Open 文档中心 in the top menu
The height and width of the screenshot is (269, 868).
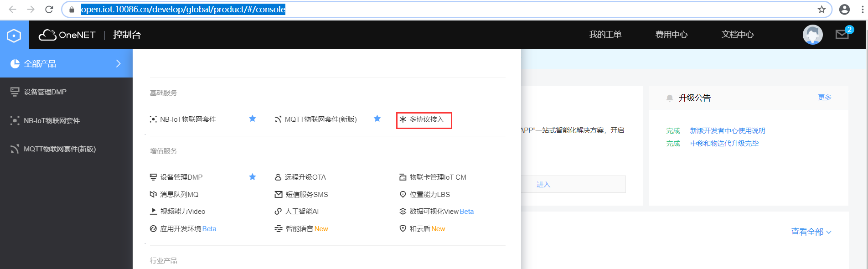tap(737, 35)
